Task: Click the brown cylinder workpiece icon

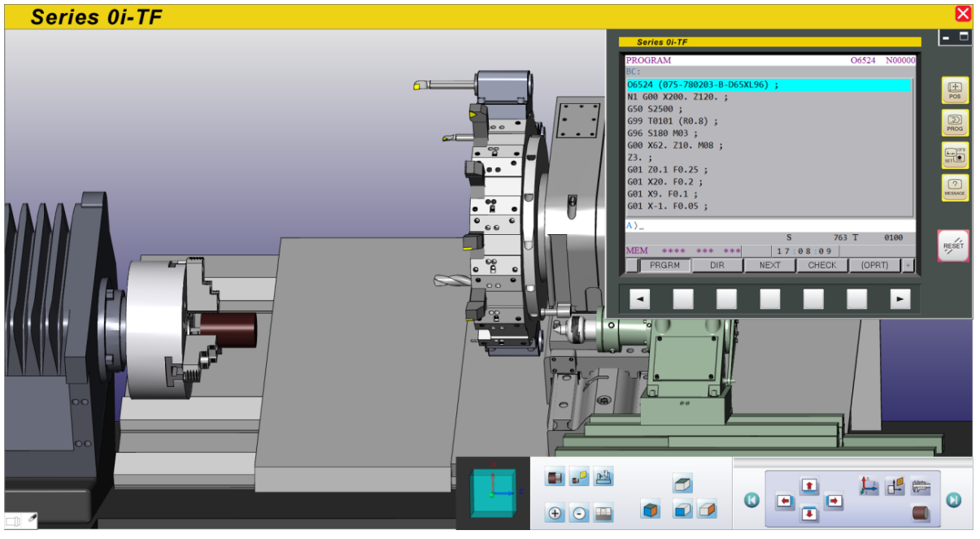Action: coord(920,513)
